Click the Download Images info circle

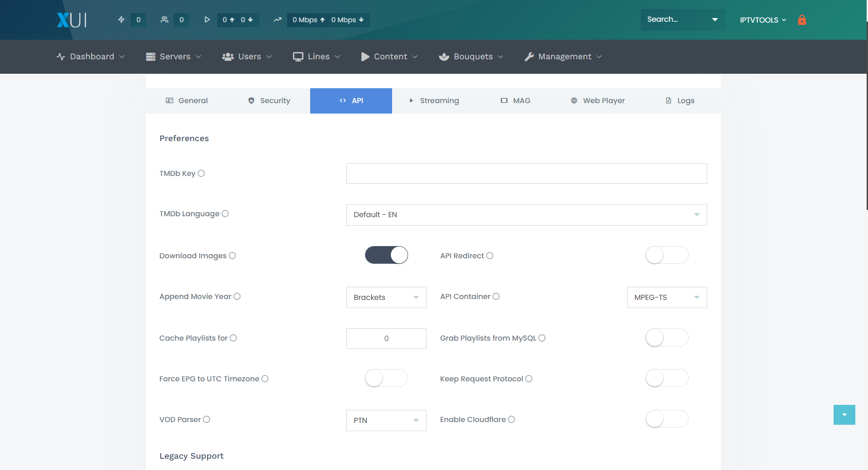tap(232, 256)
